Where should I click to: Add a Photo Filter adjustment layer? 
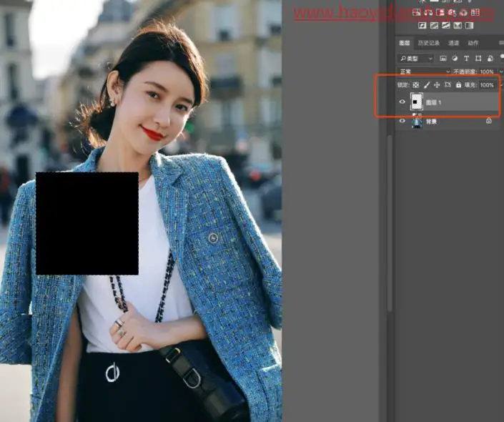pyautogui.click(x=452, y=13)
